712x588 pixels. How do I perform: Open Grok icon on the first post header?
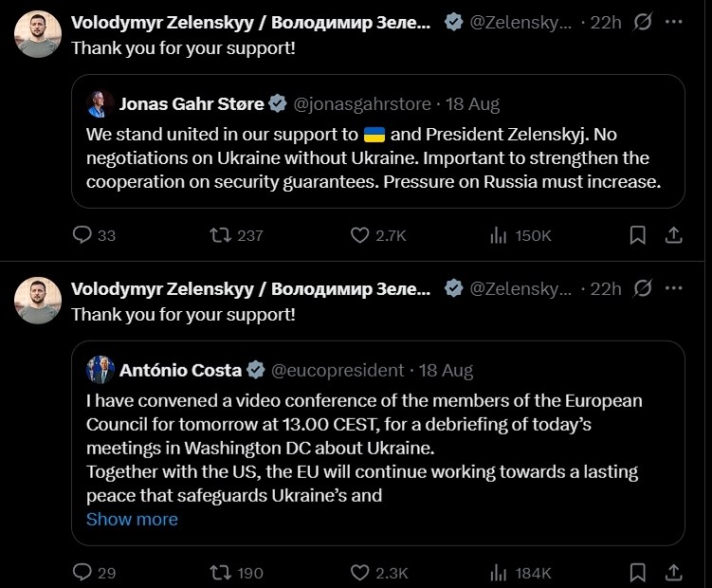point(643,21)
